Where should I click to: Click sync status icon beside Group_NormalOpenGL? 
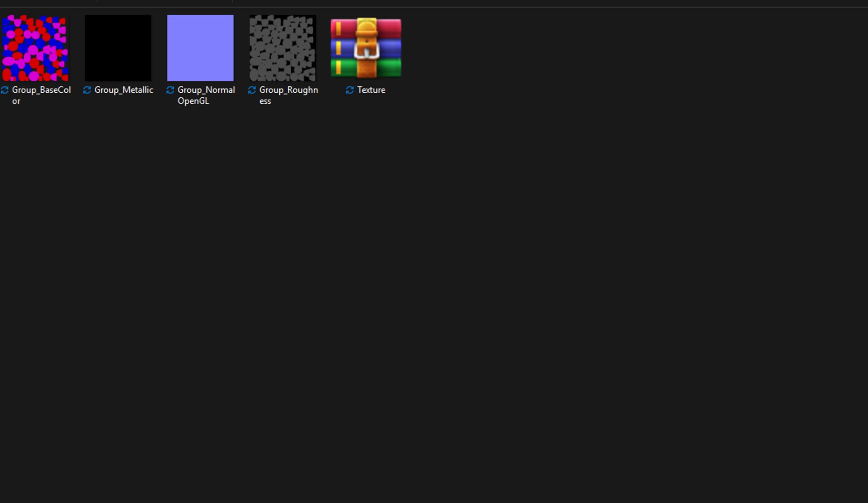pos(170,90)
